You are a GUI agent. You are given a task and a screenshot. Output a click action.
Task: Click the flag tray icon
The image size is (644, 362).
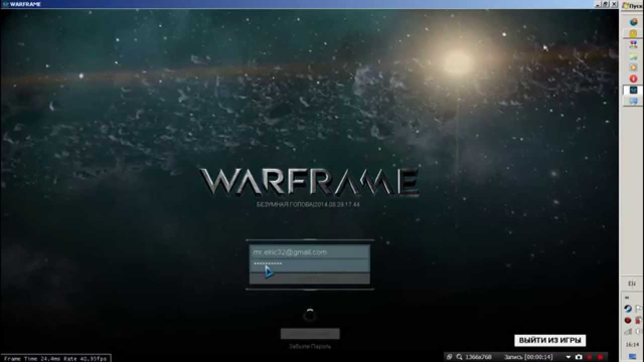point(638,309)
